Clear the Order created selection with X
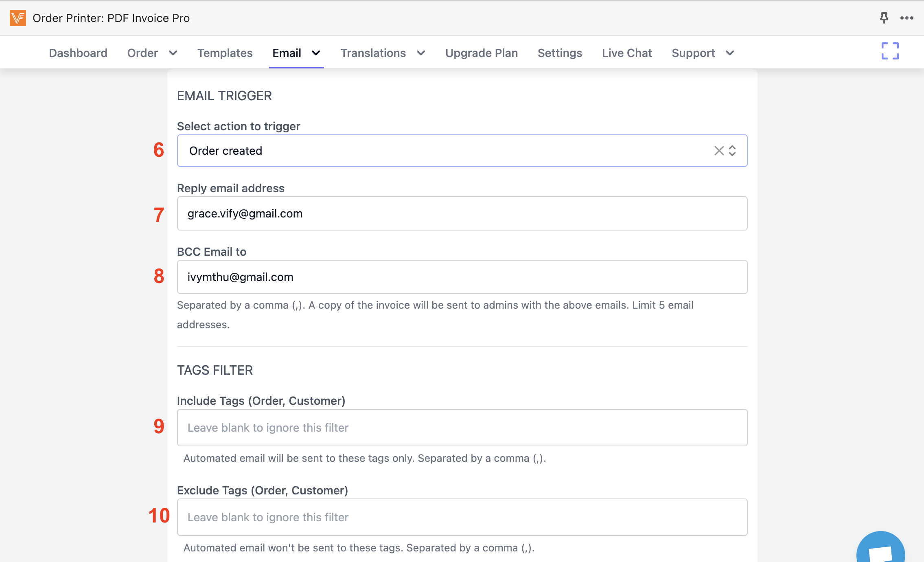Image resolution: width=924 pixels, height=562 pixels. (719, 151)
